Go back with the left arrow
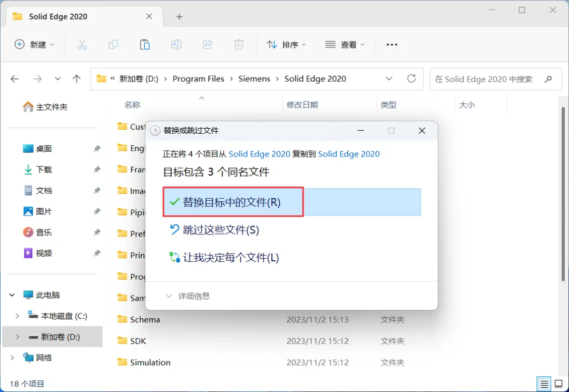Viewport: 569px width, 392px height. click(15, 79)
